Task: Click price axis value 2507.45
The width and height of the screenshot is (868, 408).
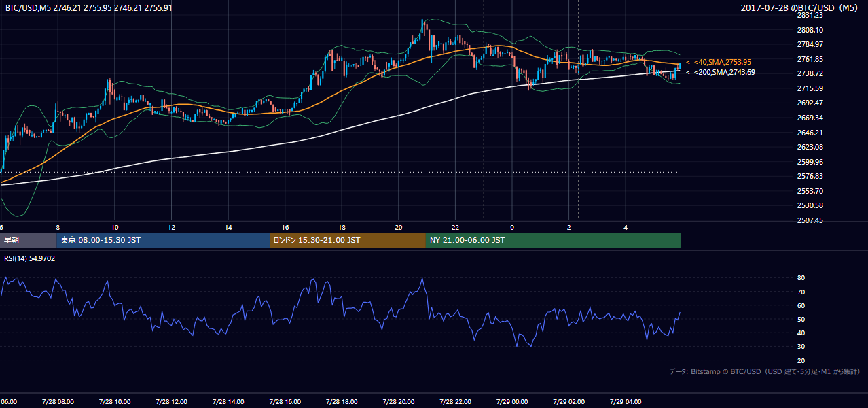Action: [810, 220]
